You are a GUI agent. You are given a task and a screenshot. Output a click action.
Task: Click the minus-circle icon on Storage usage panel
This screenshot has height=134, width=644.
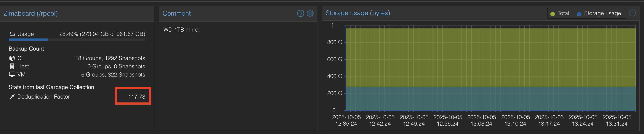pos(632,13)
